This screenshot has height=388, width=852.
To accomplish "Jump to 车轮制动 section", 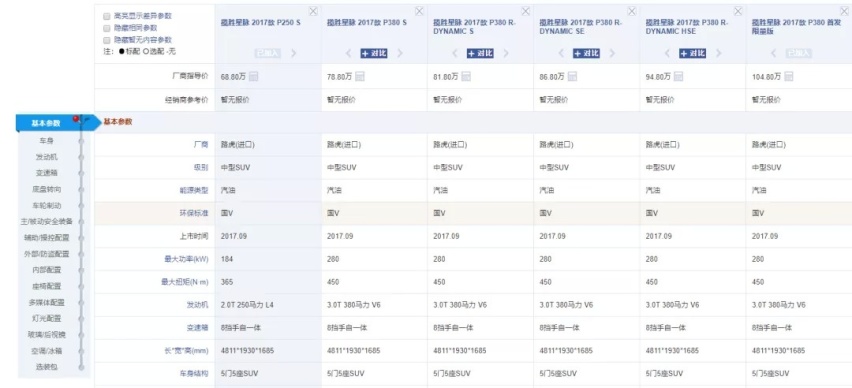I will [x=46, y=206].
